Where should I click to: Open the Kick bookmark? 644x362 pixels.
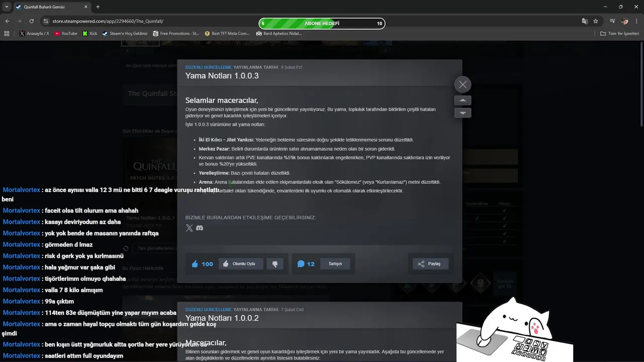[x=90, y=33]
